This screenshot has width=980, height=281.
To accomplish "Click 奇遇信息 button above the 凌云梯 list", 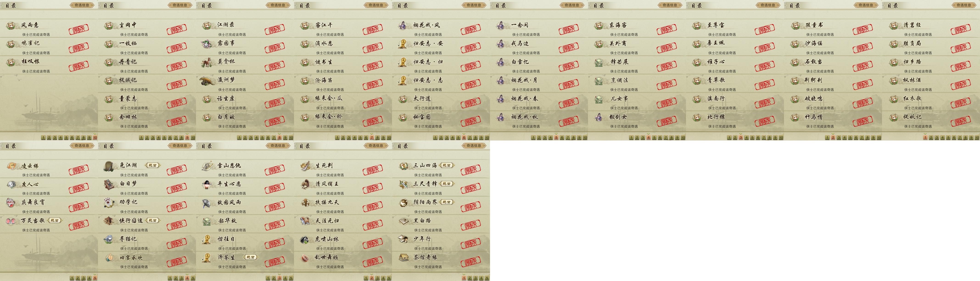I will point(82,146).
